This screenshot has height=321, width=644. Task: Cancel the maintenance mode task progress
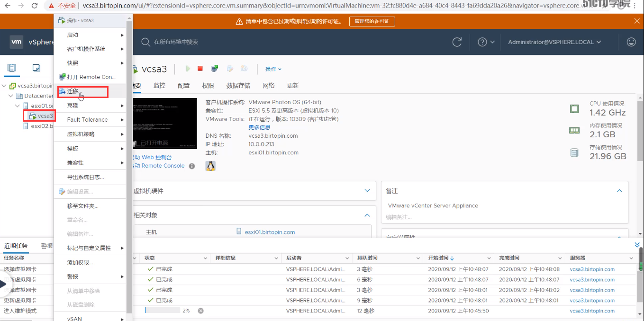point(200,311)
